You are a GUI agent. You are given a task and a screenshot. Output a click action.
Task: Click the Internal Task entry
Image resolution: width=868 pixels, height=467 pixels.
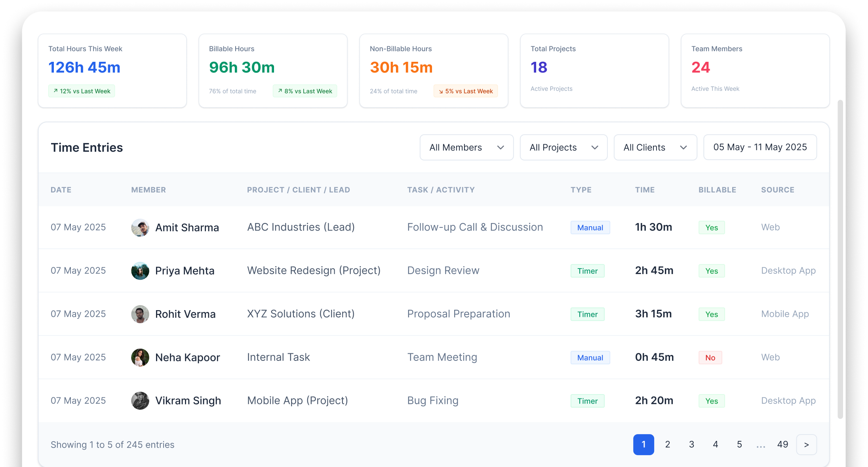tap(278, 357)
